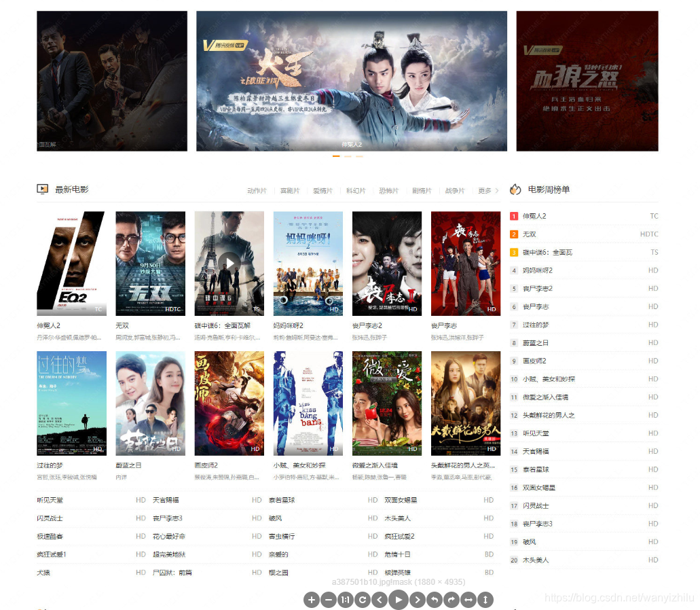Open 尸囚狱：前篇 in the bottom text list
Screen dimensions: 700x610
click(x=172, y=573)
